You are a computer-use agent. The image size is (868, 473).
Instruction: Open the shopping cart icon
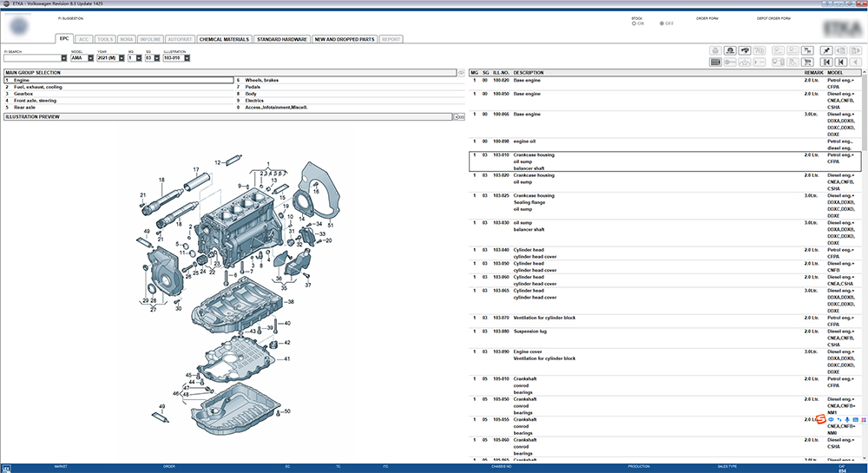(807, 62)
